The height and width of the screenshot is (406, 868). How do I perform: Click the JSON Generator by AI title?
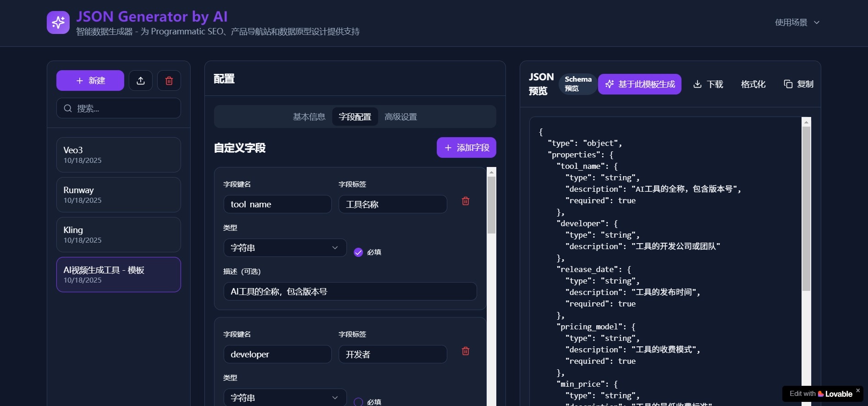pos(152,17)
